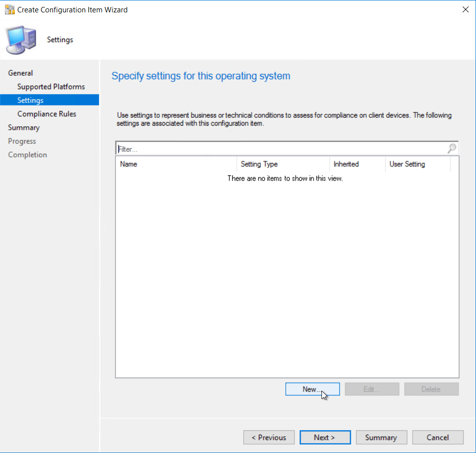Click the magnifier icon in the filter box
The height and width of the screenshot is (453, 476).
pos(452,149)
